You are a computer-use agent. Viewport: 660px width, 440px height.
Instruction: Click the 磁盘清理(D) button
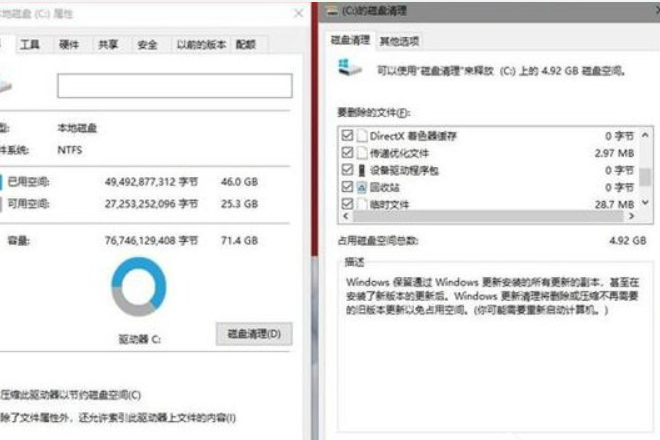tap(254, 332)
